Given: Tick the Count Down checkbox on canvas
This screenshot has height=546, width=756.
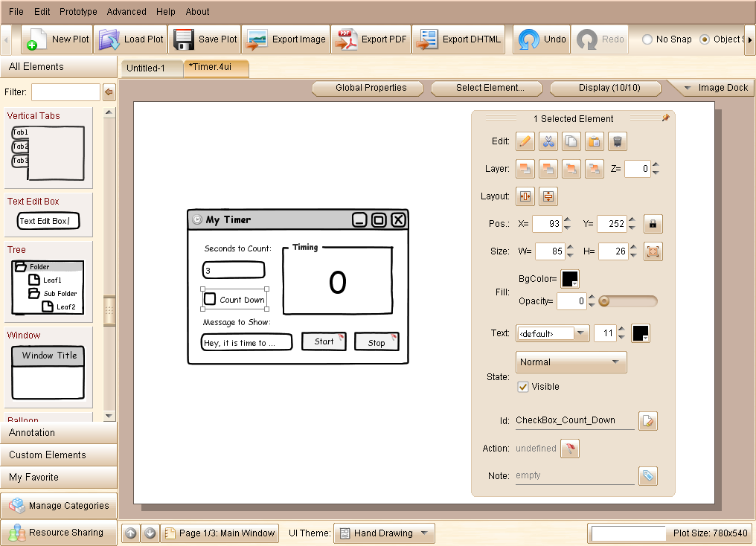Looking at the screenshot, I should pos(211,299).
